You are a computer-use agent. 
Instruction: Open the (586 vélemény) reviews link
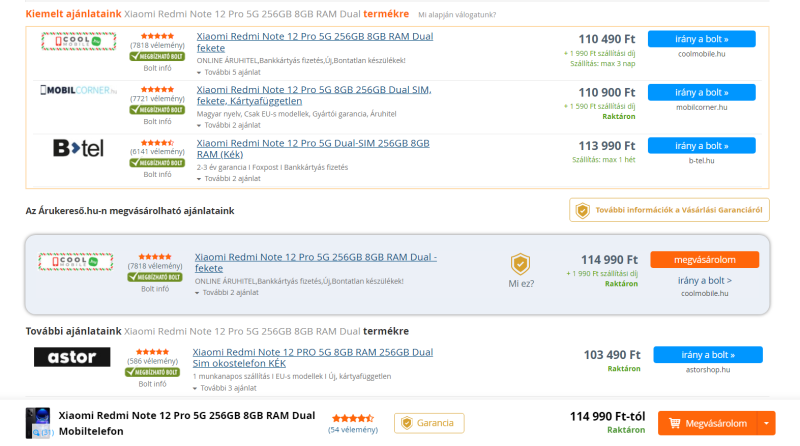152,361
